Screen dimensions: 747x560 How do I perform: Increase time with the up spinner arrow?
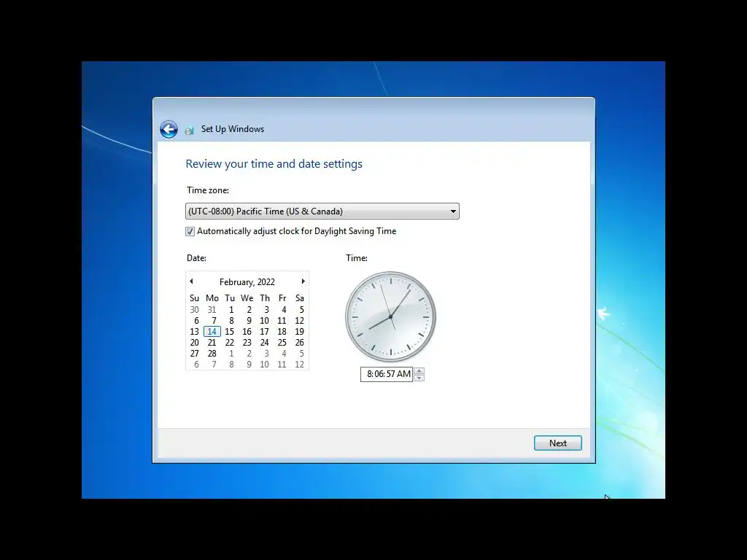click(x=419, y=371)
